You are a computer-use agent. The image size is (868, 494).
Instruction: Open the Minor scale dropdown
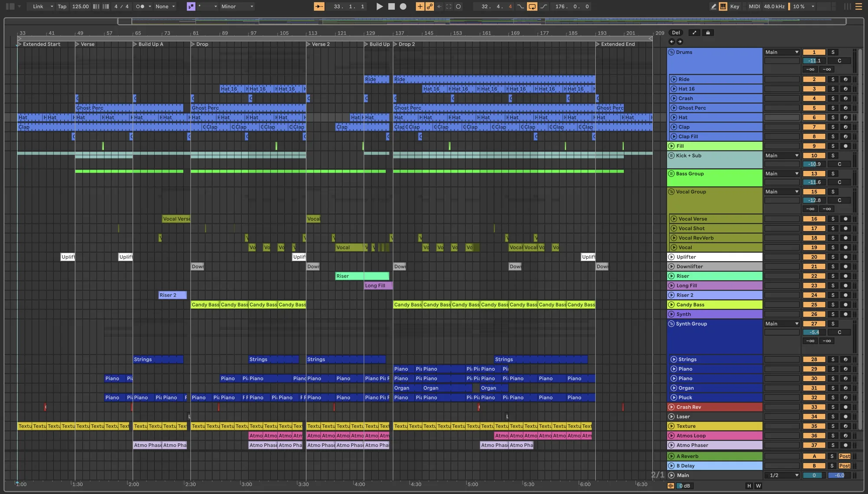pos(237,7)
